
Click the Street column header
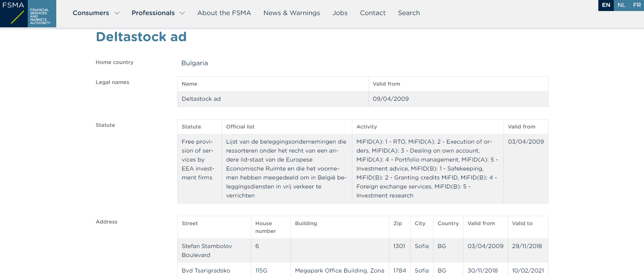click(214, 227)
